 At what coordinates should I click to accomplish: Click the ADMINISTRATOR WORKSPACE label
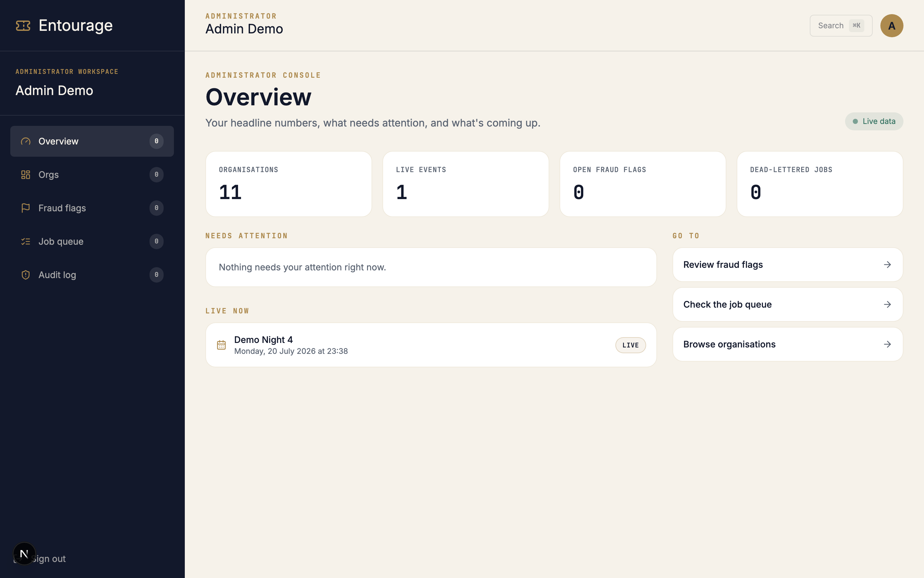67,72
